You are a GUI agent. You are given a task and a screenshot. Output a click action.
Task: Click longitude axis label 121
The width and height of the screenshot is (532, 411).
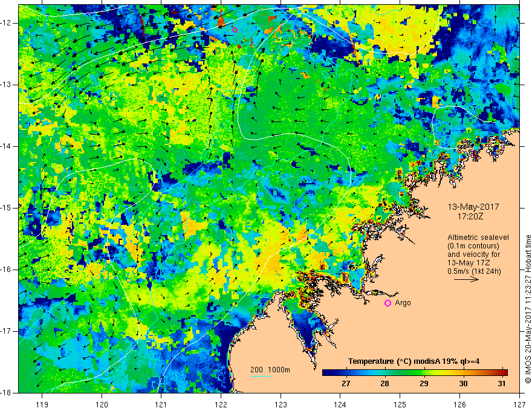click(161, 404)
